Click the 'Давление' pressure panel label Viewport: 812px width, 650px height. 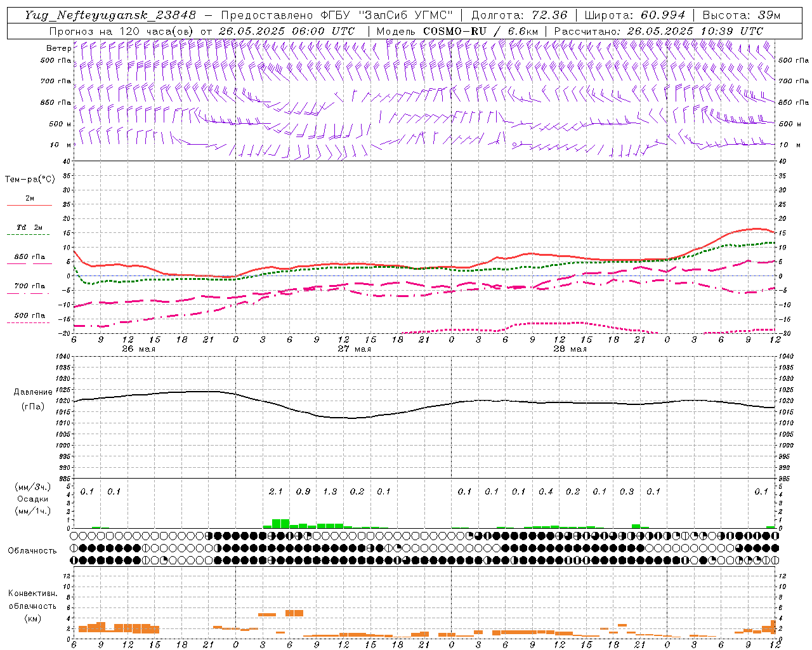(x=33, y=392)
